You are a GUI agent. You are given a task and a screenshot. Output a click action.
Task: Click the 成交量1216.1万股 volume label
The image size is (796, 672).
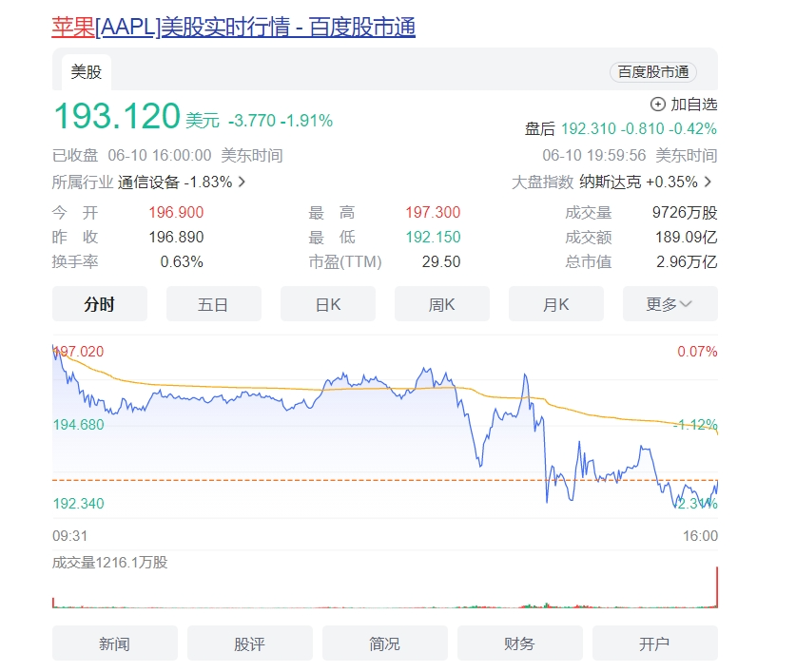(110, 563)
